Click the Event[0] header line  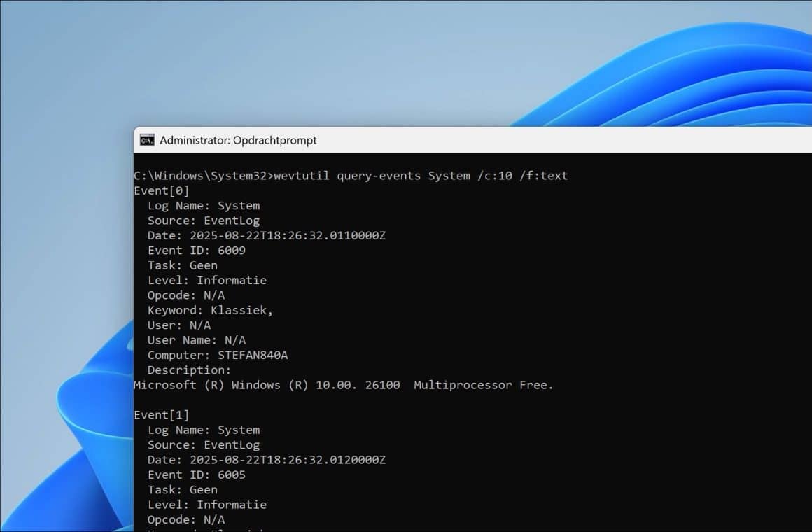tap(162, 190)
